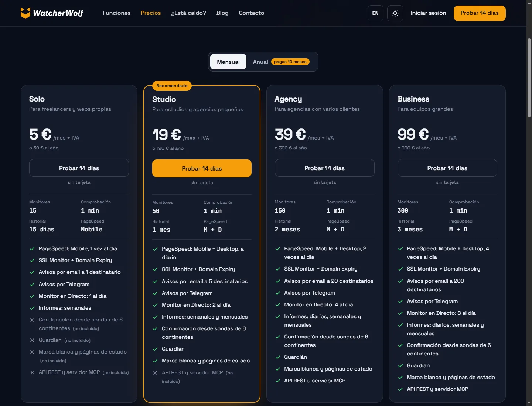Open the Funciones menu item
This screenshot has height=406, width=532.
[117, 13]
